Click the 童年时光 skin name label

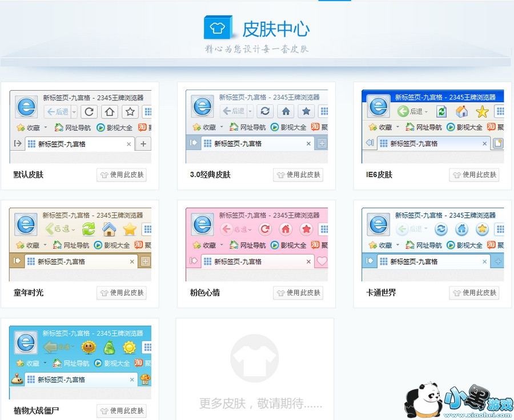click(29, 293)
